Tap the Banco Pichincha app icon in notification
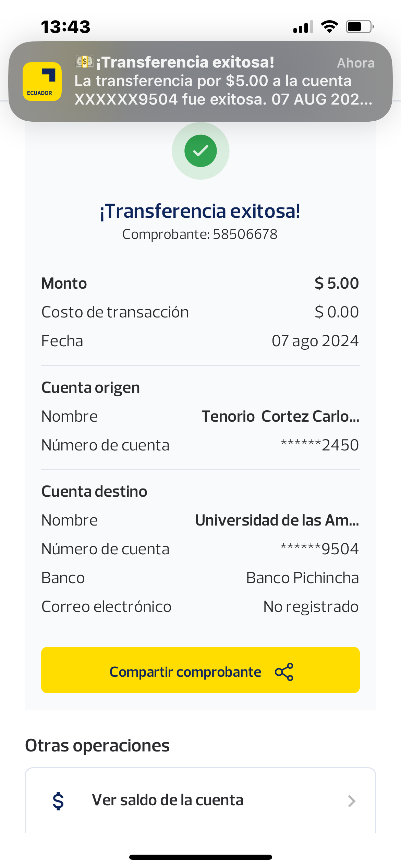Image resolution: width=401 pixels, height=868 pixels. (42, 82)
